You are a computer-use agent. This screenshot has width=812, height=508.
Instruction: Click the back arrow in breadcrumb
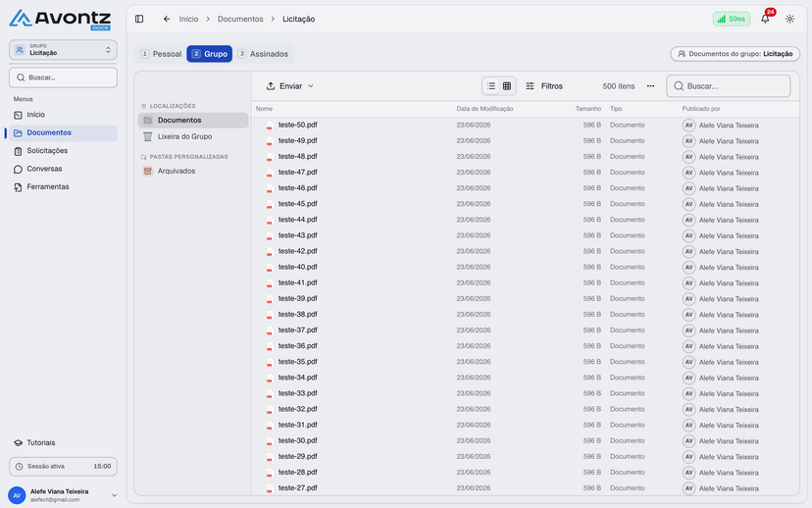[167, 20]
